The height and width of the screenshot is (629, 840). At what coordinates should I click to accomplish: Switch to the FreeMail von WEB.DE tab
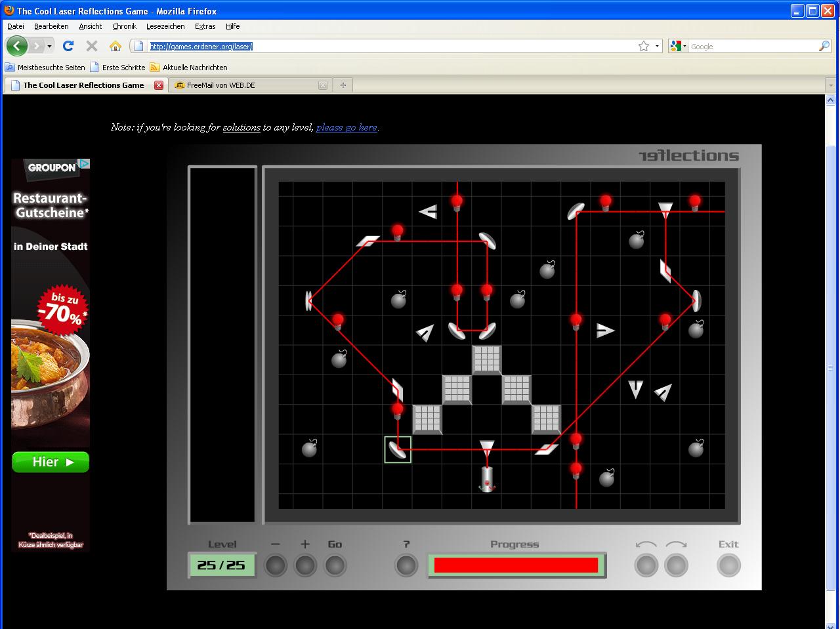point(220,85)
